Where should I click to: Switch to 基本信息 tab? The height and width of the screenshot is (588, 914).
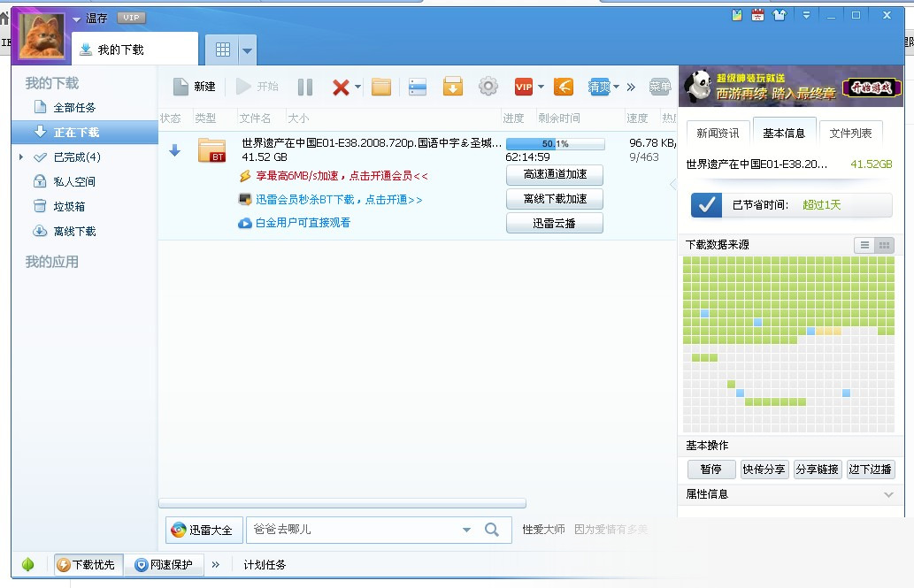click(x=784, y=134)
